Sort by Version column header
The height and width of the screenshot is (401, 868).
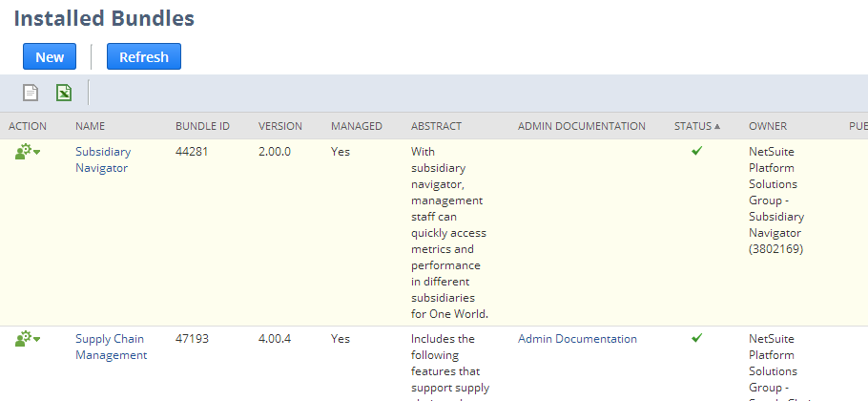280,126
